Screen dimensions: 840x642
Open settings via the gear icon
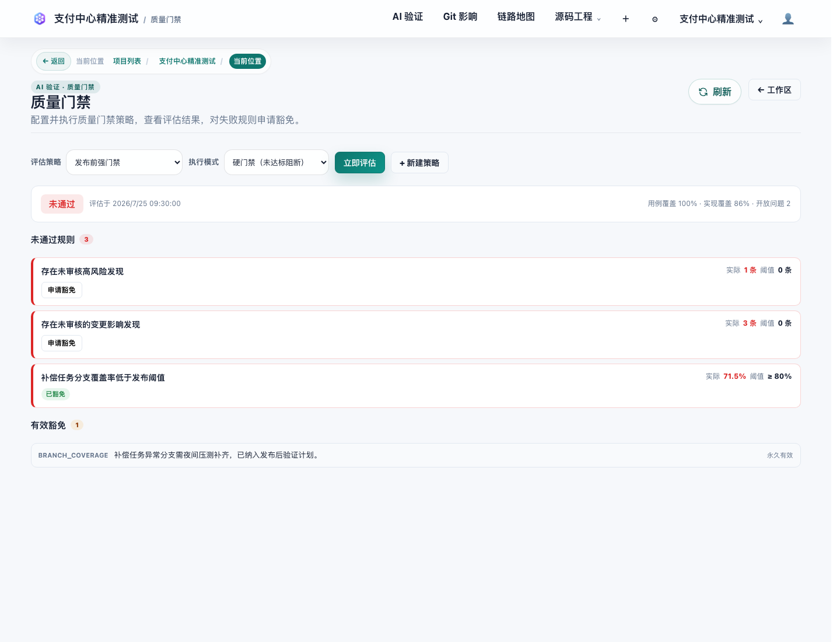pyautogui.click(x=654, y=19)
